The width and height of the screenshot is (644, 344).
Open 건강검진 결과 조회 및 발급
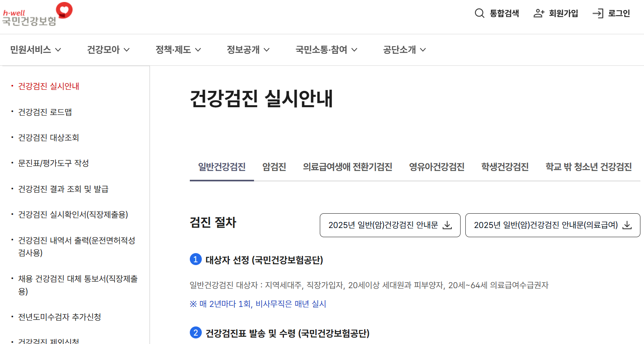63,189
